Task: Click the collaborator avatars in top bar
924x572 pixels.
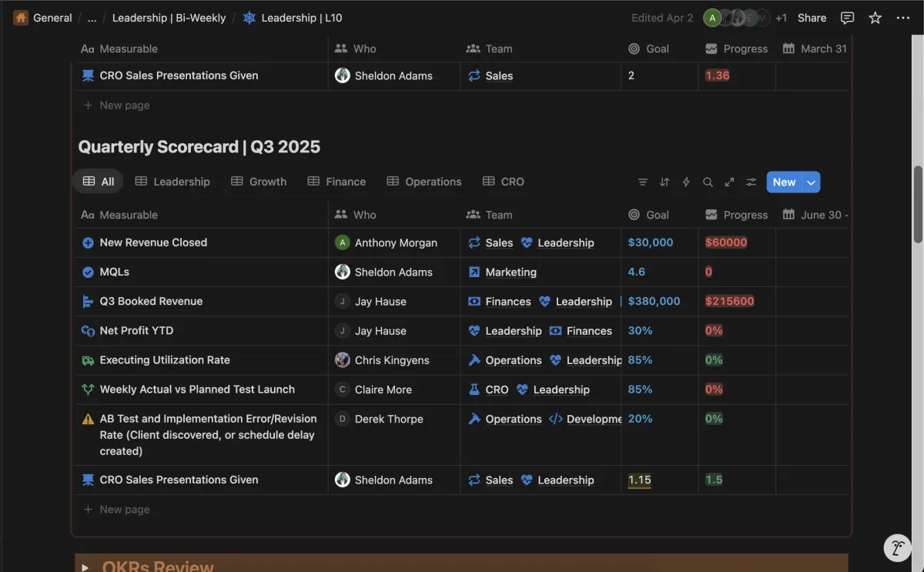Action: [736, 18]
